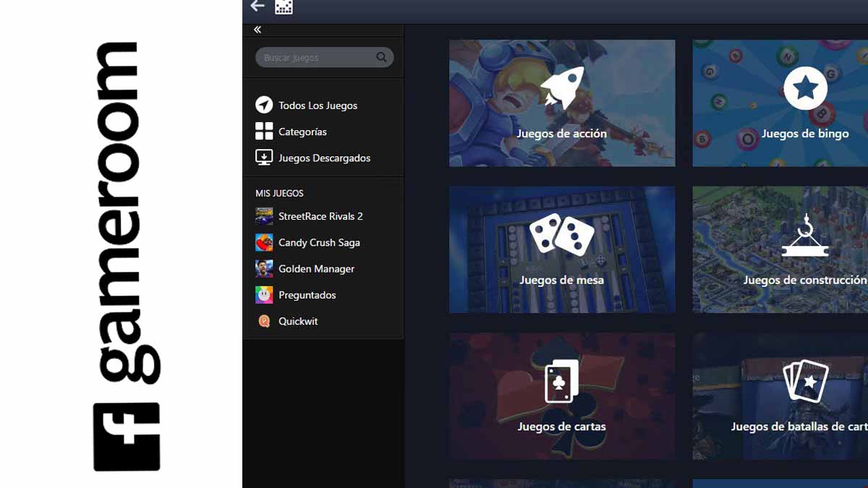Click the cards icon on Juegos de batallas

806,381
